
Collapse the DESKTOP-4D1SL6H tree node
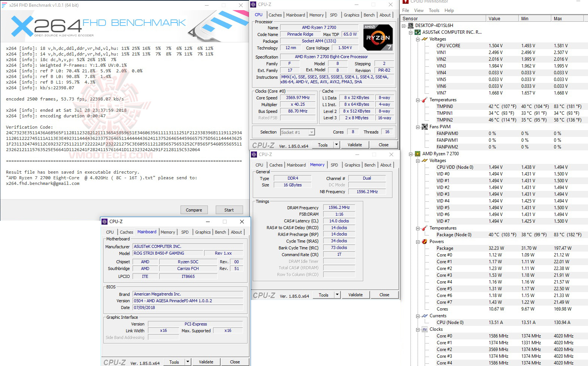404,26
